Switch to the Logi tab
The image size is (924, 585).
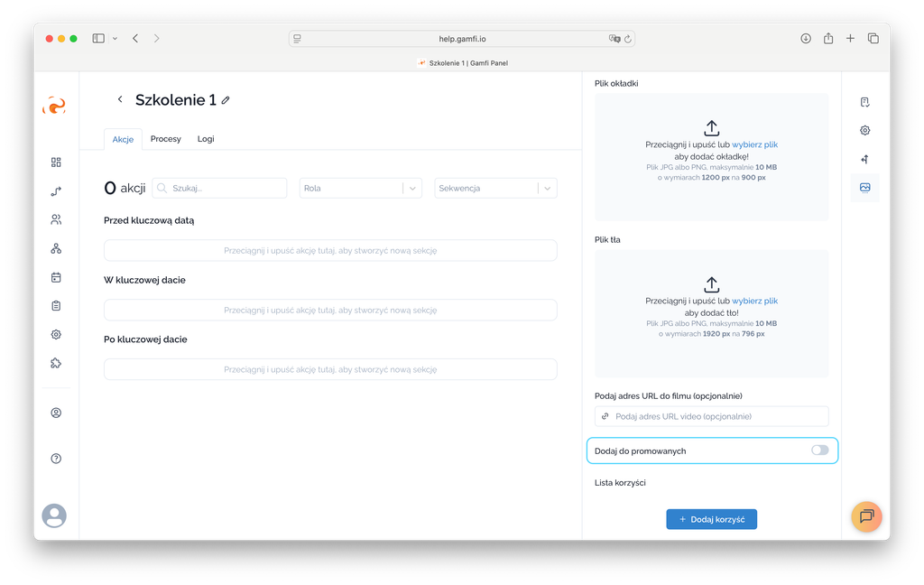click(206, 139)
